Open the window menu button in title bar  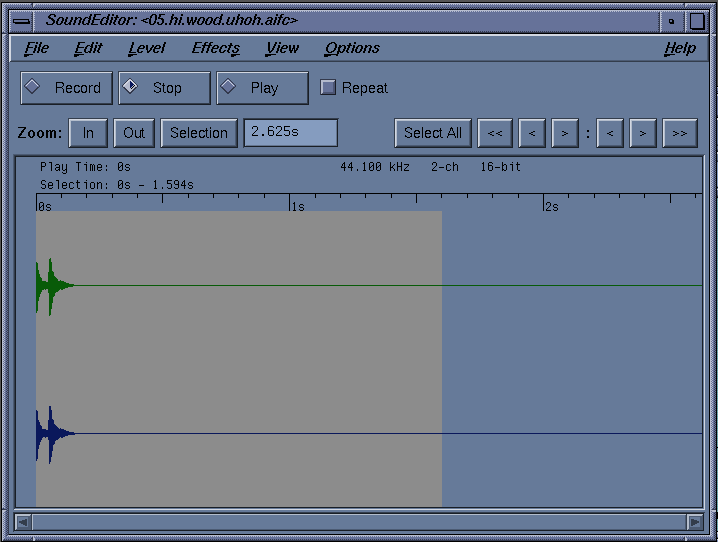(x=22, y=21)
